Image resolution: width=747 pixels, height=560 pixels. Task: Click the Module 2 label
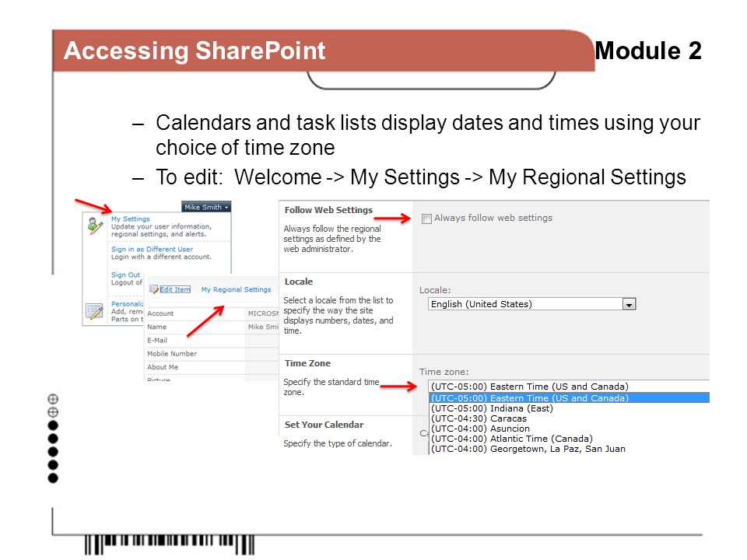pyautogui.click(x=648, y=51)
